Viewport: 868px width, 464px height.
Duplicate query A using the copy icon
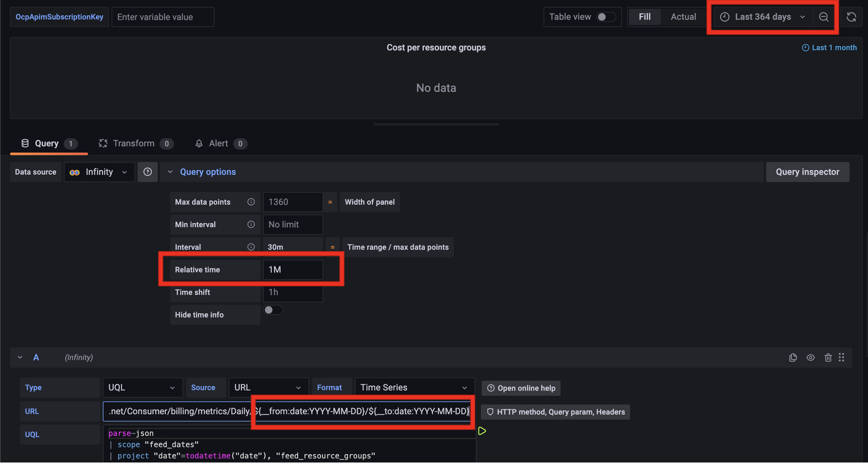point(793,358)
